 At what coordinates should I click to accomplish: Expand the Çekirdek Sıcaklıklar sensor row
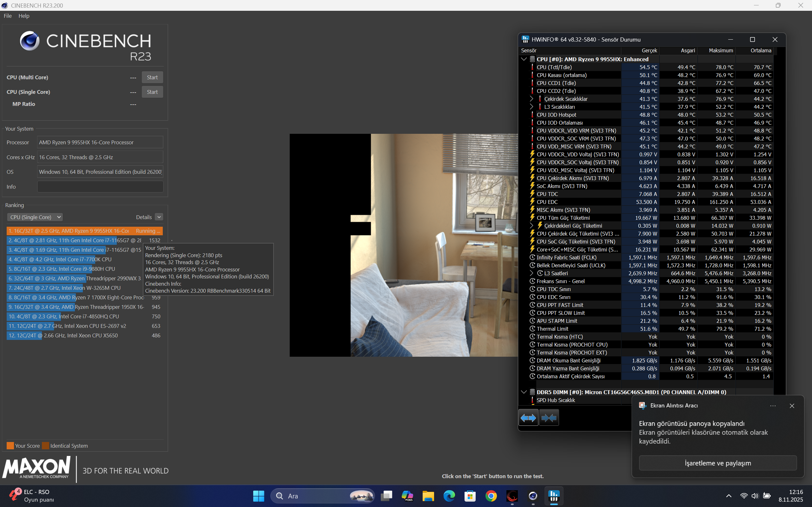pos(531,99)
